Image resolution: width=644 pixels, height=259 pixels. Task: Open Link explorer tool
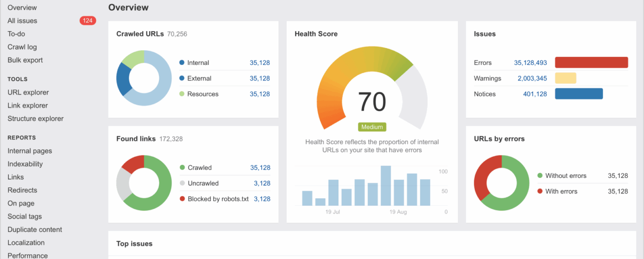pos(28,105)
